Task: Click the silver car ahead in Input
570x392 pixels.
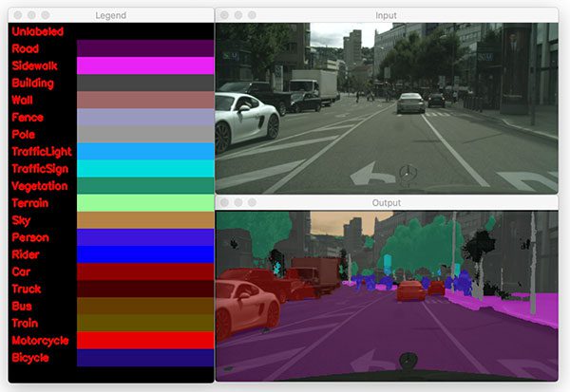Action: pos(410,103)
